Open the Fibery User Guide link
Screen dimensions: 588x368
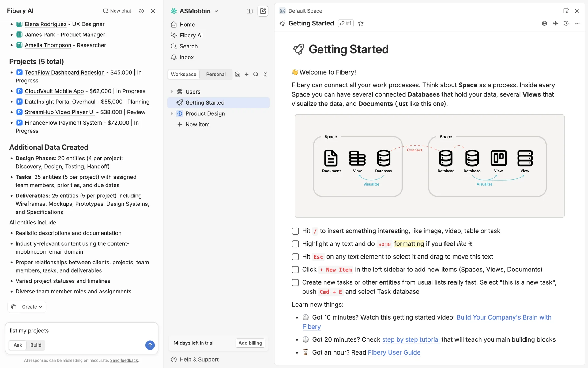tap(394, 352)
